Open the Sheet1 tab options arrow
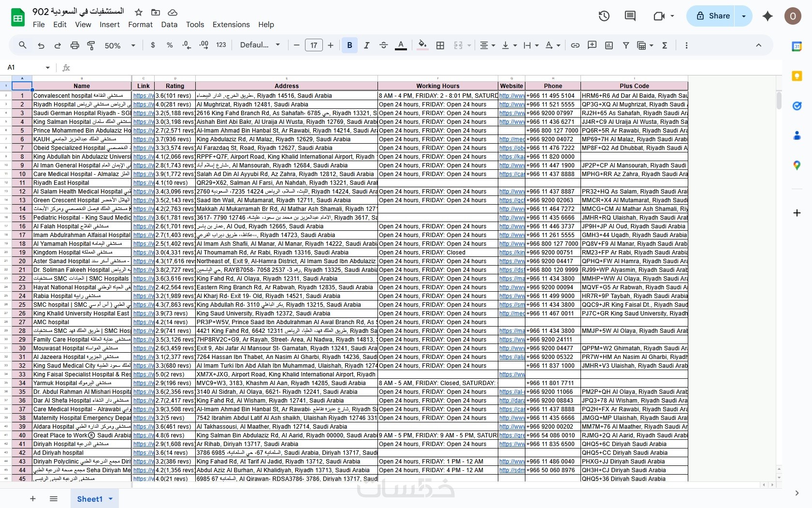Viewport: 812px width, 508px height. click(111, 499)
